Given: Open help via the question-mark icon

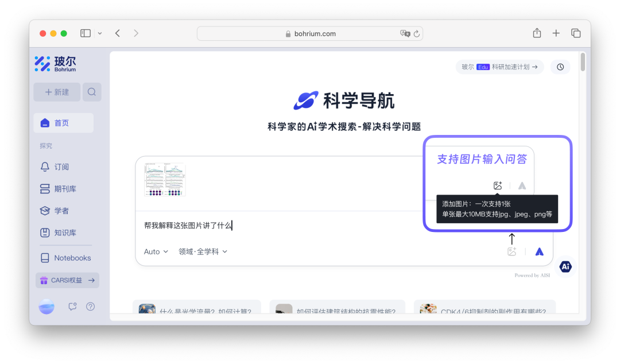Looking at the screenshot, I should pyautogui.click(x=90, y=307).
